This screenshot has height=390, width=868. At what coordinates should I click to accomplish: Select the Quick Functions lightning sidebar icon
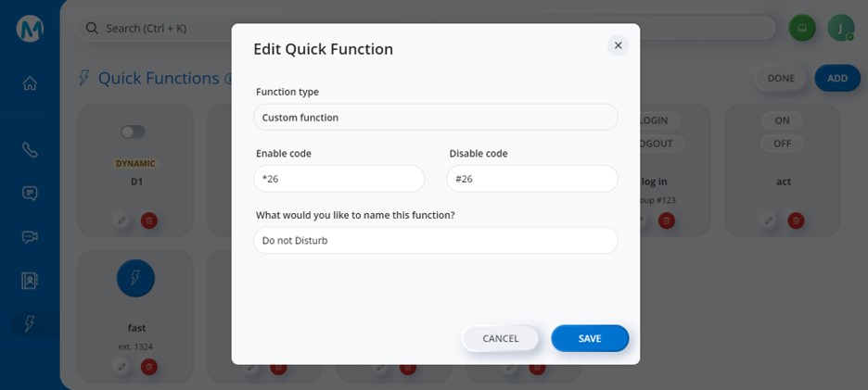click(x=30, y=323)
